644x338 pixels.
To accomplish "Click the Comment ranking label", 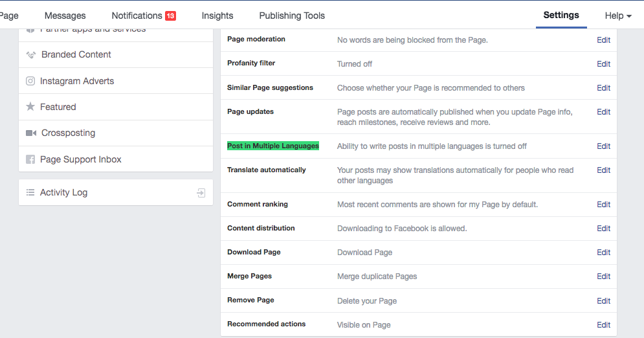I will (x=258, y=204).
